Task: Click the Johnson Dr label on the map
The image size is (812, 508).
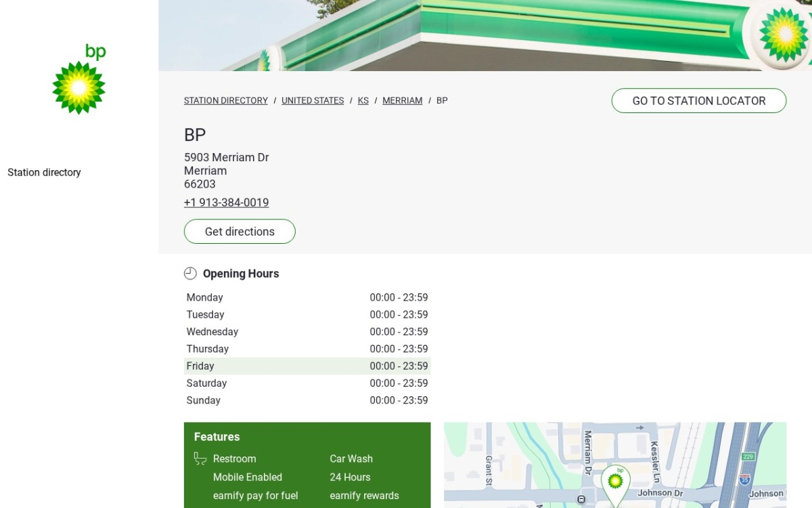Action: tap(660, 493)
